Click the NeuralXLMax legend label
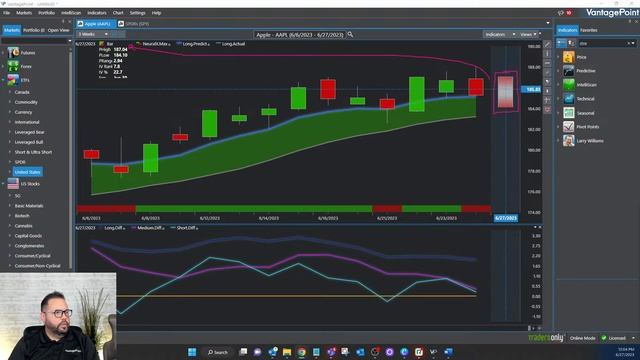The image size is (640, 360). (155, 44)
